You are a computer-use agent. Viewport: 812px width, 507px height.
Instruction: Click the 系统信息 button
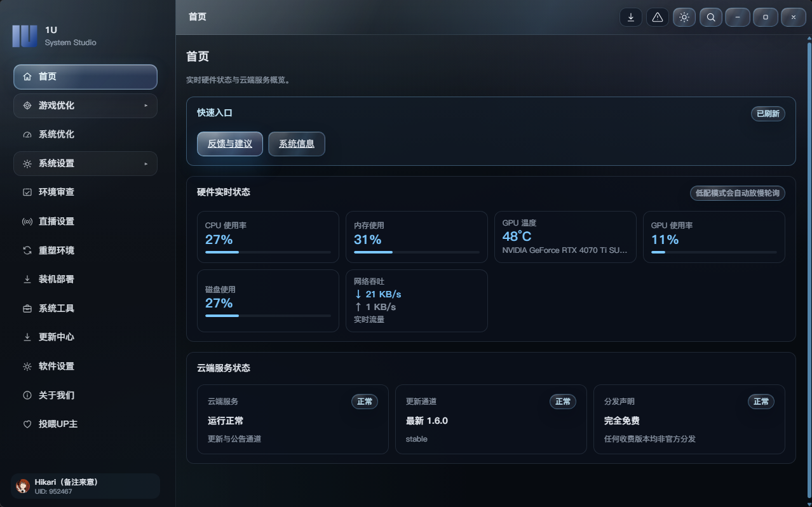(297, 144)
